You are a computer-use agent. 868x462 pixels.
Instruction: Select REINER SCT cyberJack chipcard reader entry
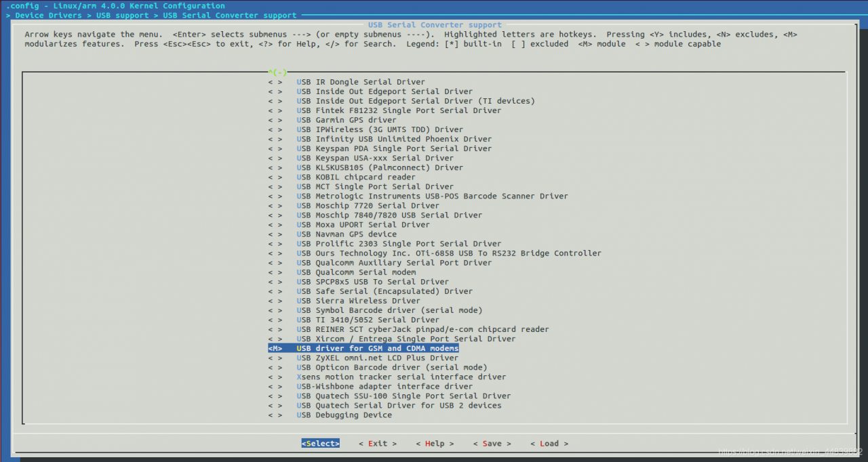click(x=422, y=329)
